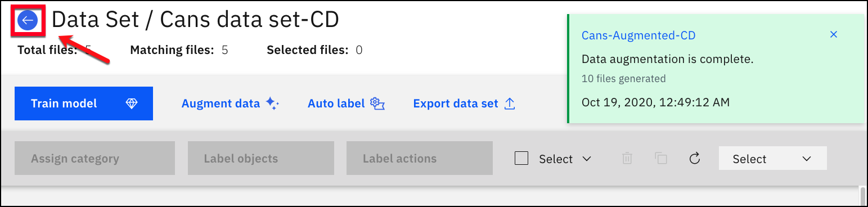
Task: Click the Train model button
Action: coord(84,103)
